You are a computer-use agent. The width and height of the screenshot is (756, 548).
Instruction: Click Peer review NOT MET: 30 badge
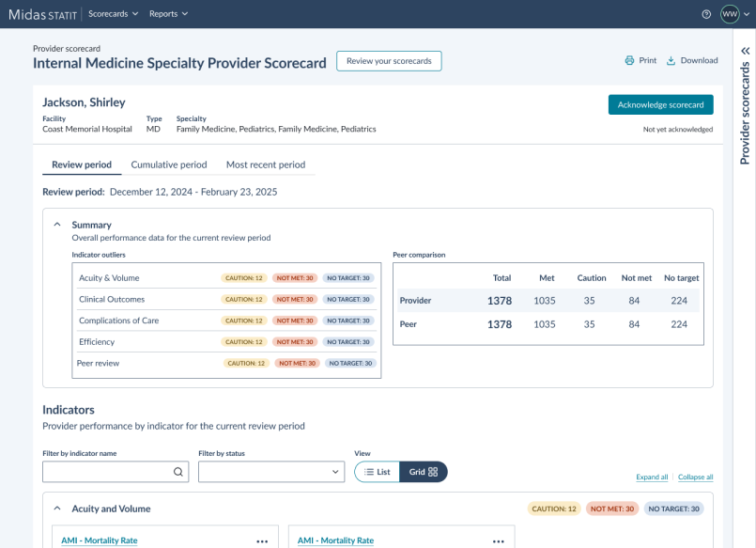[x=297, y=363]
